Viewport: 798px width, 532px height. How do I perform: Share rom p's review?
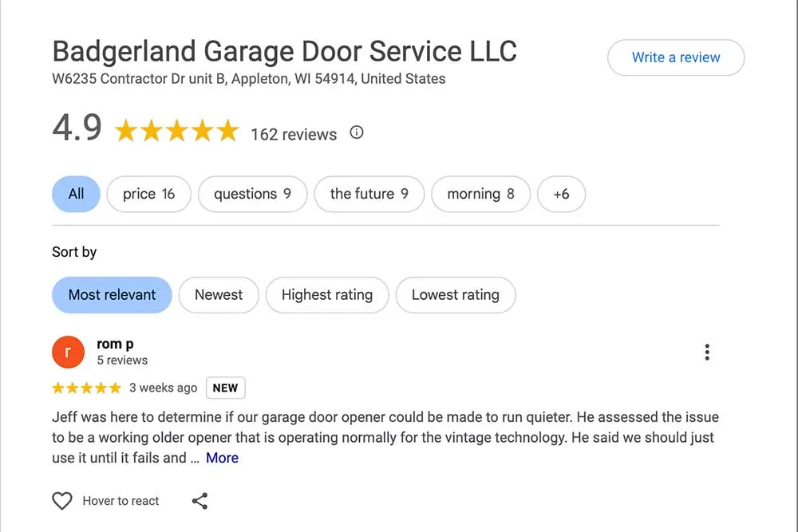coord(199,500)
